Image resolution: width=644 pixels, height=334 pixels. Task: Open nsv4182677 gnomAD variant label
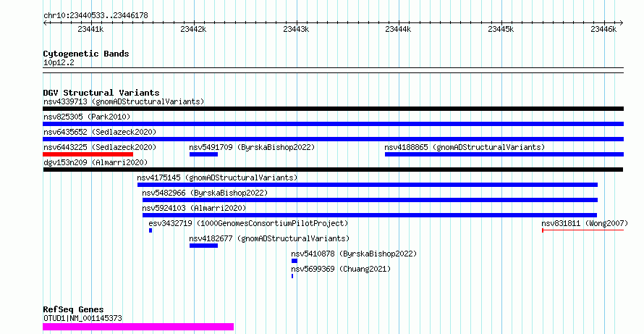click(269, 238)
